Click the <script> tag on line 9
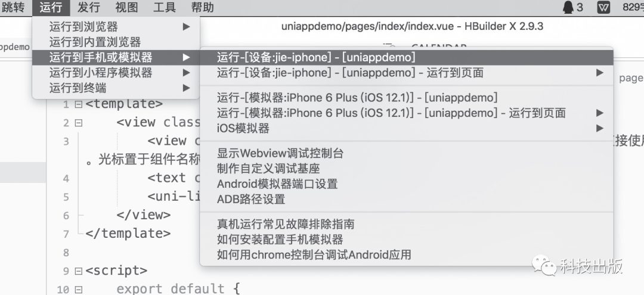The height and width of the screenshot is (295, 644). (x=116, y=271)
